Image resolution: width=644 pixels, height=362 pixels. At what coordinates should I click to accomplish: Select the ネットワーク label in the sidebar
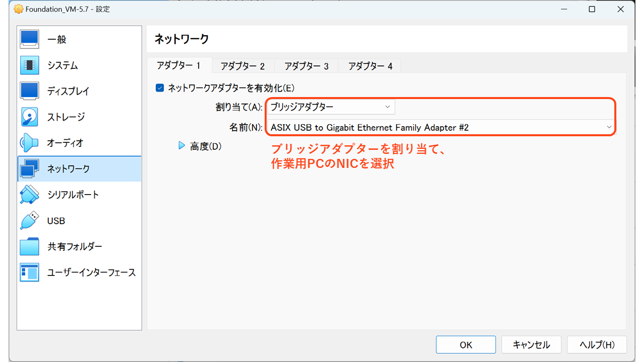coord(68,169)
